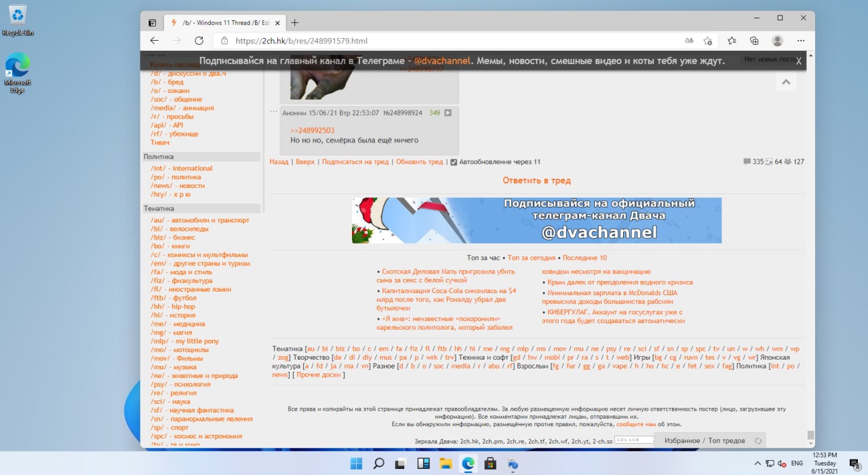Open the Favorites list icon

(x=732, y=41)
